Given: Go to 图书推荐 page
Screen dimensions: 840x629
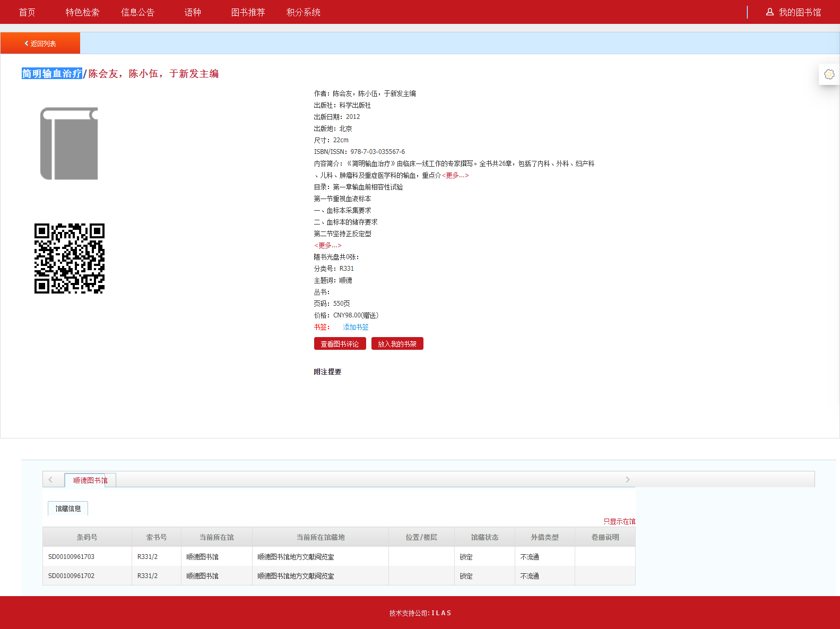Looking at the screenshot, I should 248,12.
